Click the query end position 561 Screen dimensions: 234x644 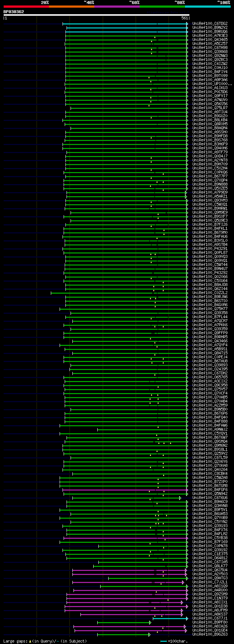(184, 18)
